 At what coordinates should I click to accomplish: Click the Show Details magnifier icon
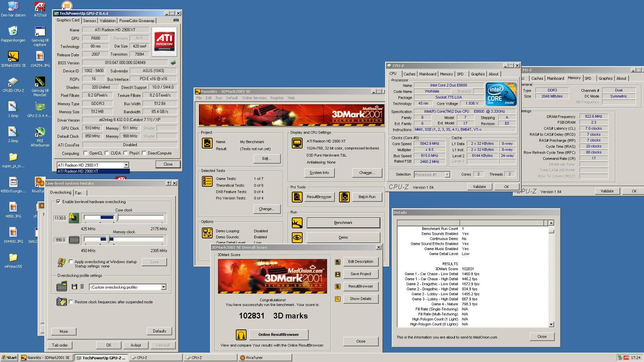click(x=338, y=299)
